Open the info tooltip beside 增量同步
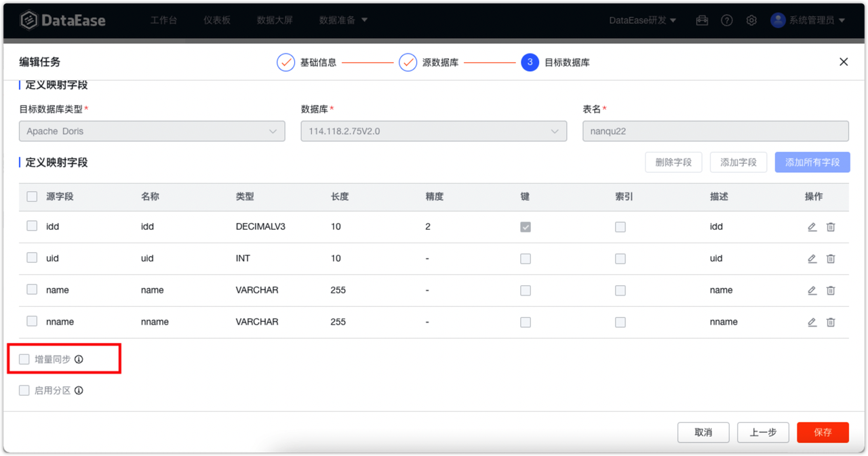This screenshot has height=456, width=868. coord(79,359)
